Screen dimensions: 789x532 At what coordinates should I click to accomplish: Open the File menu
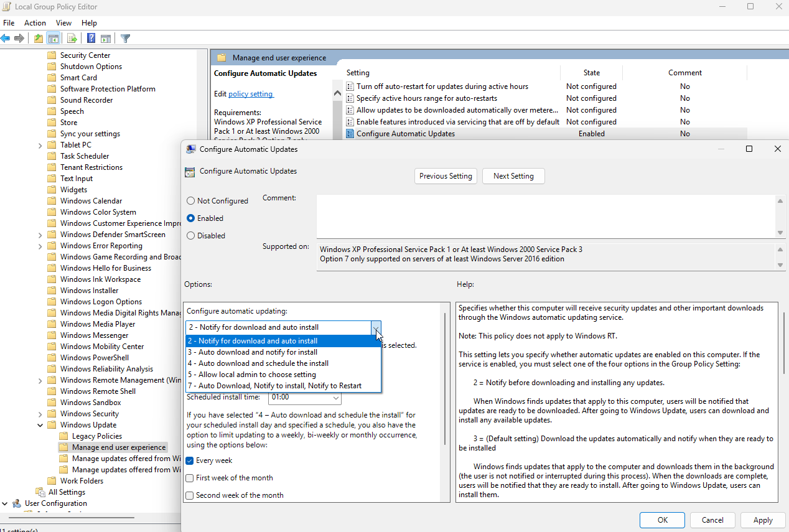pyautogui.click(x=9, y=23)
